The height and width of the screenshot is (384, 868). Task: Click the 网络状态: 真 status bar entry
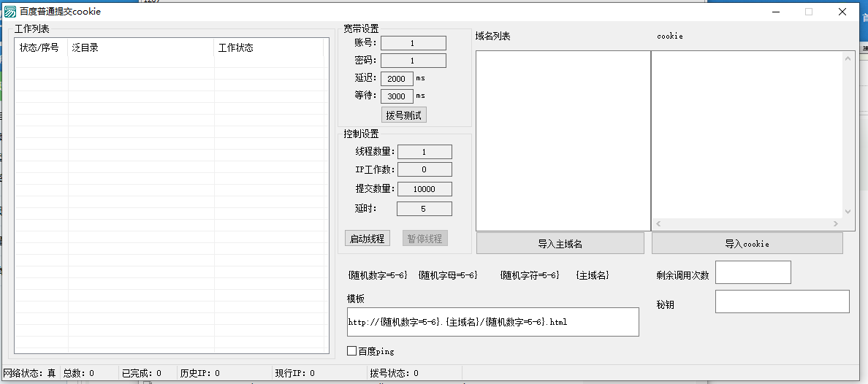pos(30,374)
